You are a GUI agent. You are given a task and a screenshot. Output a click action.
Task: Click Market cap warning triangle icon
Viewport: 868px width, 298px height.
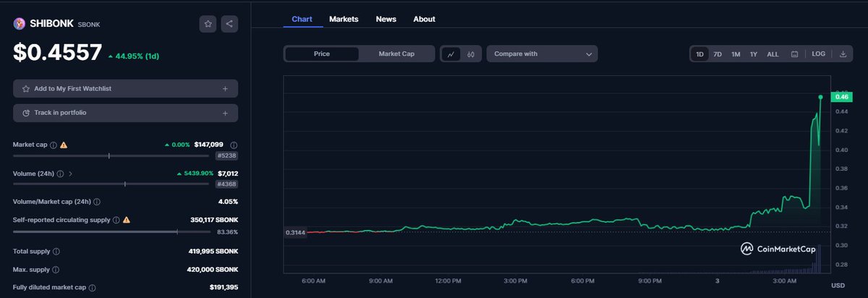point(64,145)
